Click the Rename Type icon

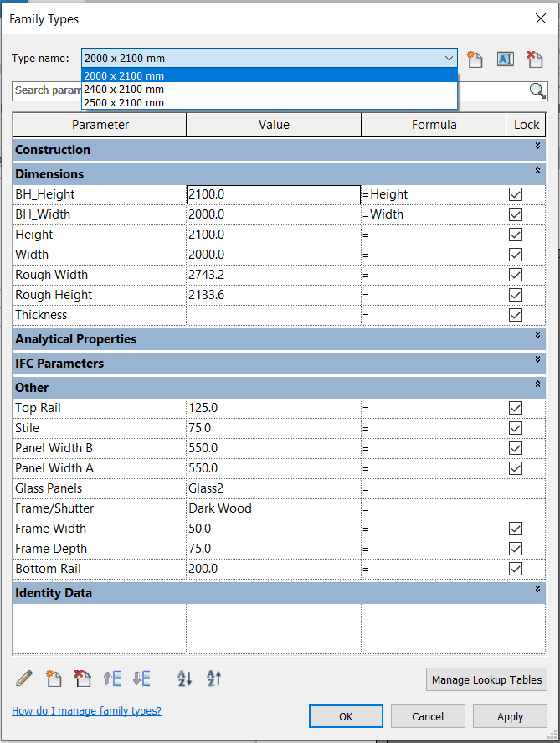click(505, 59)
